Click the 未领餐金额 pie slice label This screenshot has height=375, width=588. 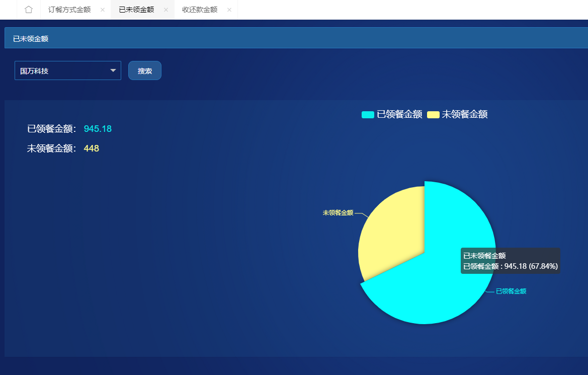(338, 213)
